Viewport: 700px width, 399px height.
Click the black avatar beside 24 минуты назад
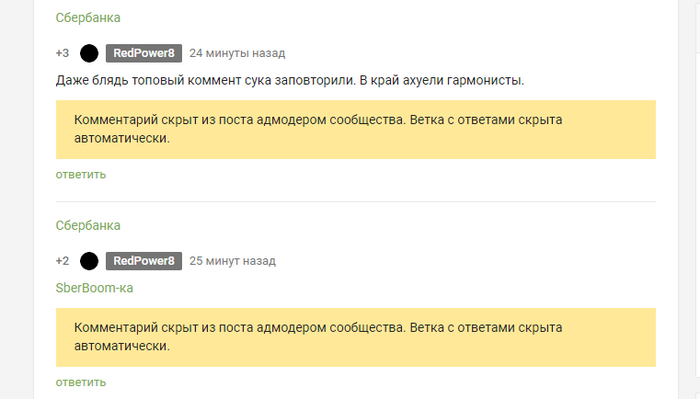click(x=89, y=53)
